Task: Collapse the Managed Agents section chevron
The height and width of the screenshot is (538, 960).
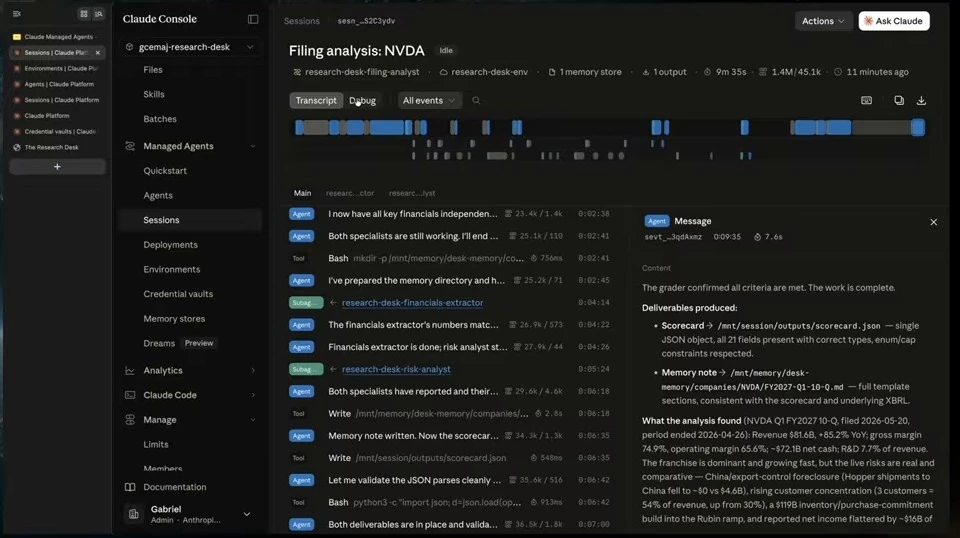Action: point(253,146)
